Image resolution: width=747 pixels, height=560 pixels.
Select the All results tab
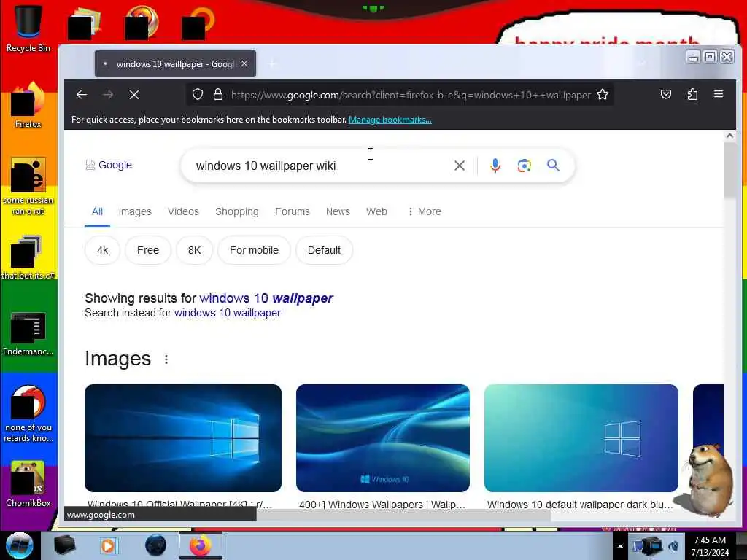click(97, 211)
